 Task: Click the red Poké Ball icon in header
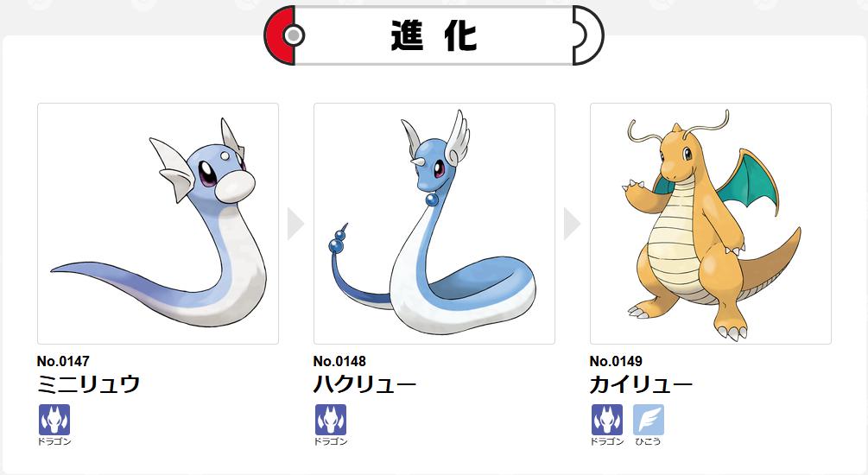pyautogui.click(x=283, y=35)
